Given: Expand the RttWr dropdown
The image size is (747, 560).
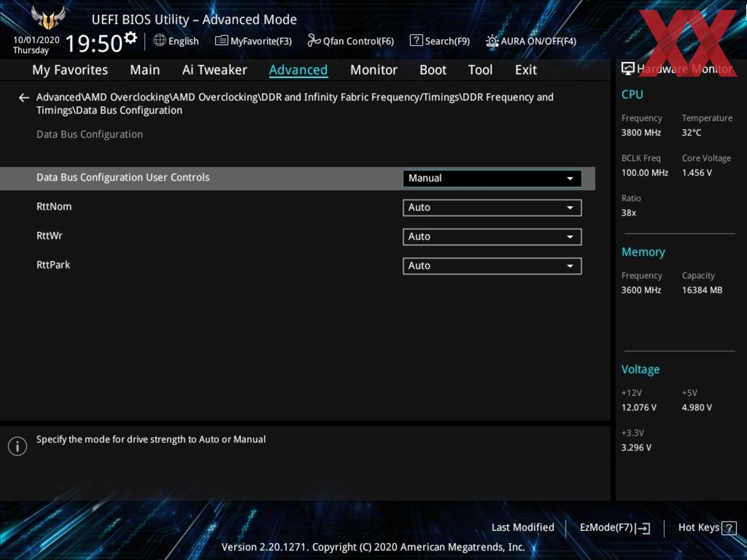Looking at the screenshot, I should [x=492, y=237].
